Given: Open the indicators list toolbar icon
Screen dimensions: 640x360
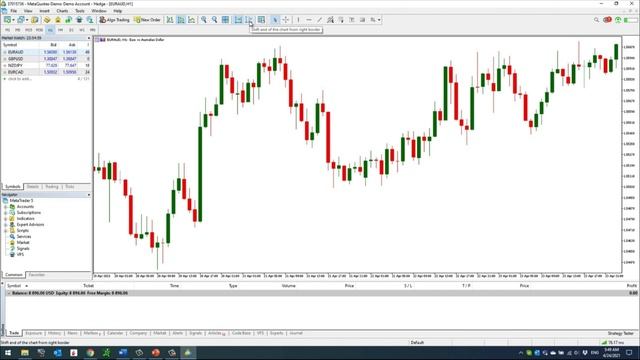Looking at the screenshot, I should [261, 20].
